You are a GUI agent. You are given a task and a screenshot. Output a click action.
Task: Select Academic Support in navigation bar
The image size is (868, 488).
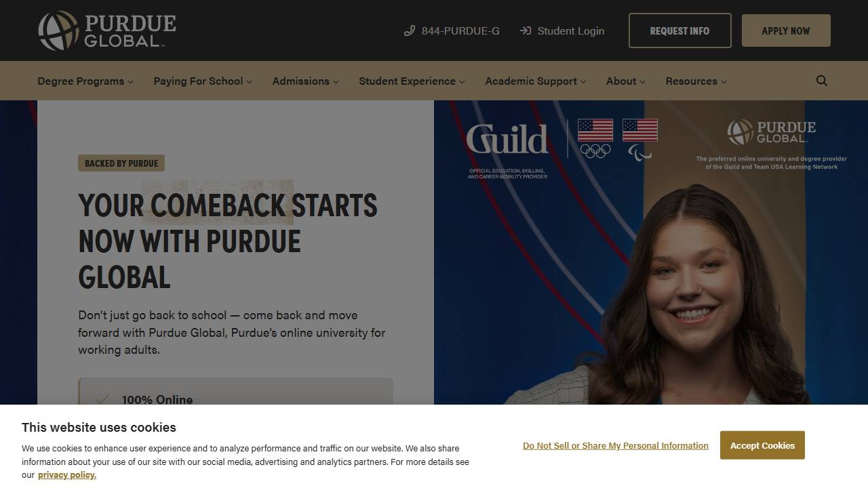(535, 81)
